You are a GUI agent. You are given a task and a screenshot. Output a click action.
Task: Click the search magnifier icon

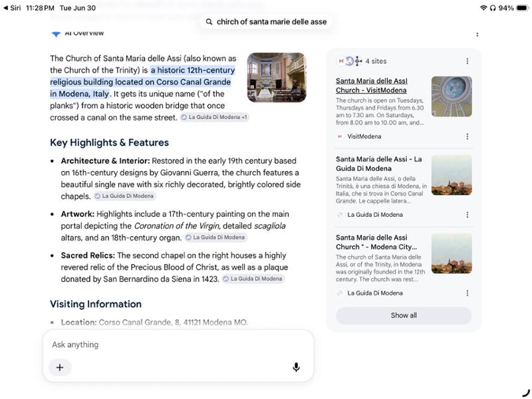click(x=209, y=22)
